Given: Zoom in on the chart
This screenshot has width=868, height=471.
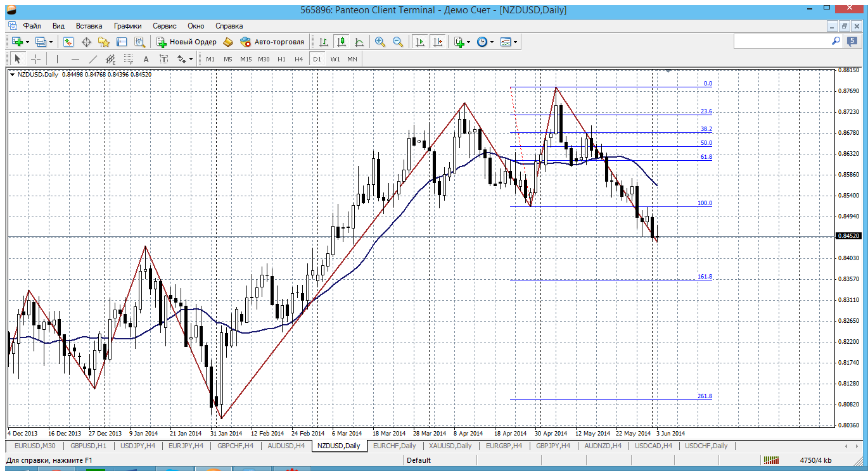Looking at the screenshot, I should tap(380, 42).
